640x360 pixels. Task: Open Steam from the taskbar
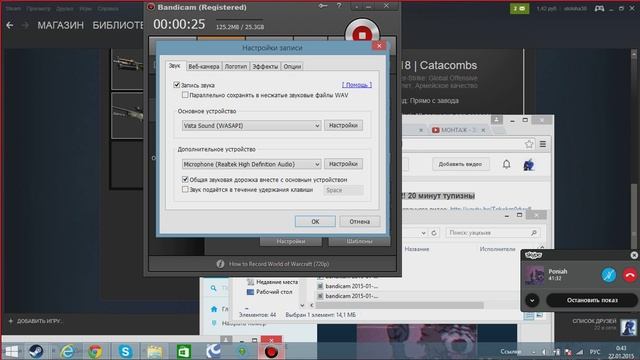coord(36,351)
